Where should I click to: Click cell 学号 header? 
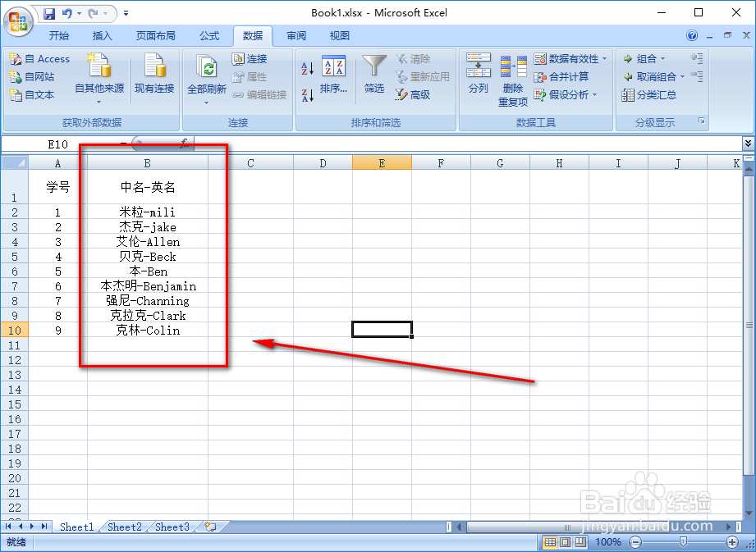click(57, 187)
